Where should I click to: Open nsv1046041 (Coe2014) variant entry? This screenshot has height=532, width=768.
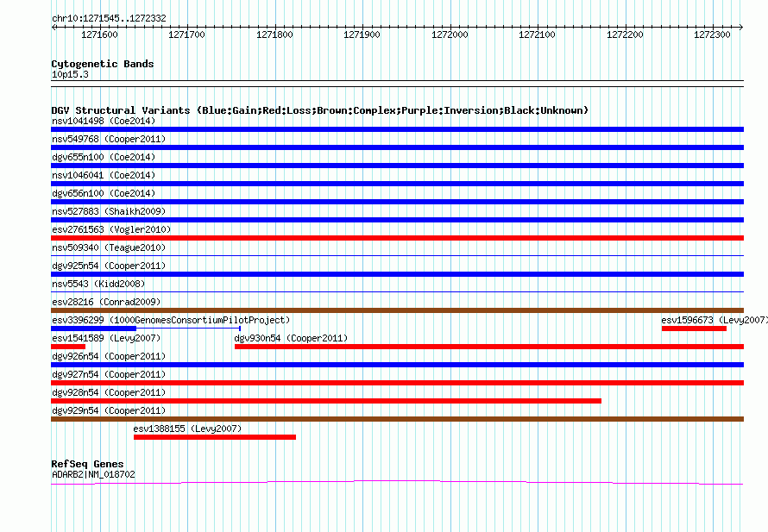pyautogui.click(x=104, y=175)
